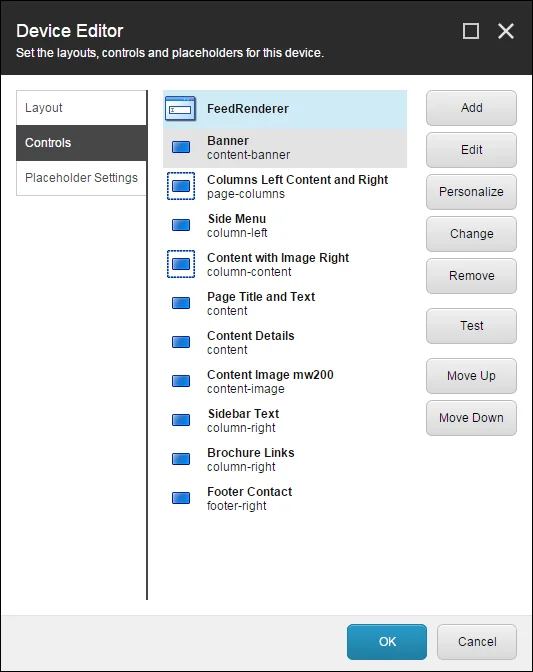The width and height of the screenshot is (533, 672).
Task: Click the Edit button
Action: click(471, 150)
